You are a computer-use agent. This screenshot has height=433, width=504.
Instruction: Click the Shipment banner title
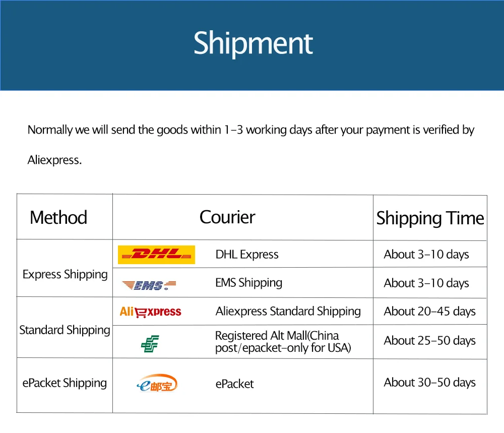[x=253, y=43]
